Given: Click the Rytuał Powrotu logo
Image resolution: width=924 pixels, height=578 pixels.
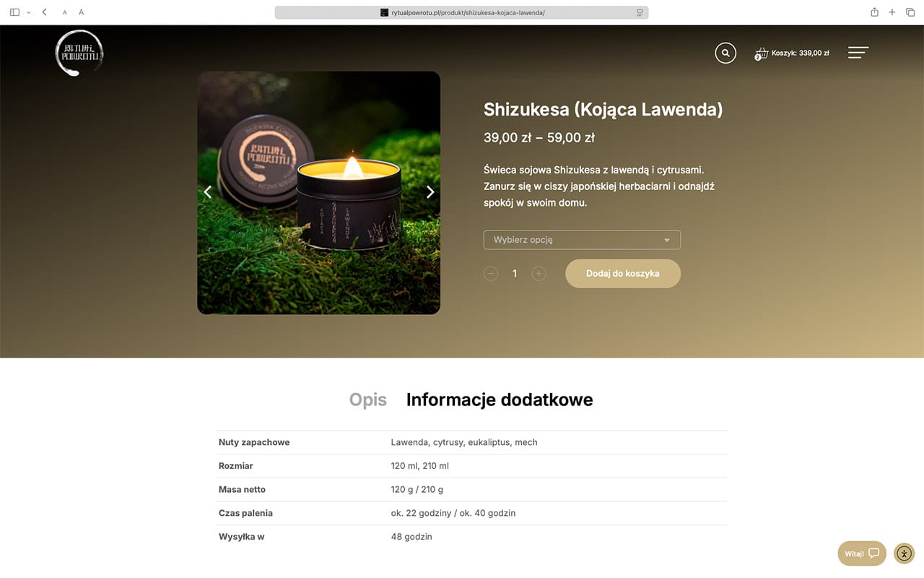Looking at the screenshot, I should [x=79, y=53].
